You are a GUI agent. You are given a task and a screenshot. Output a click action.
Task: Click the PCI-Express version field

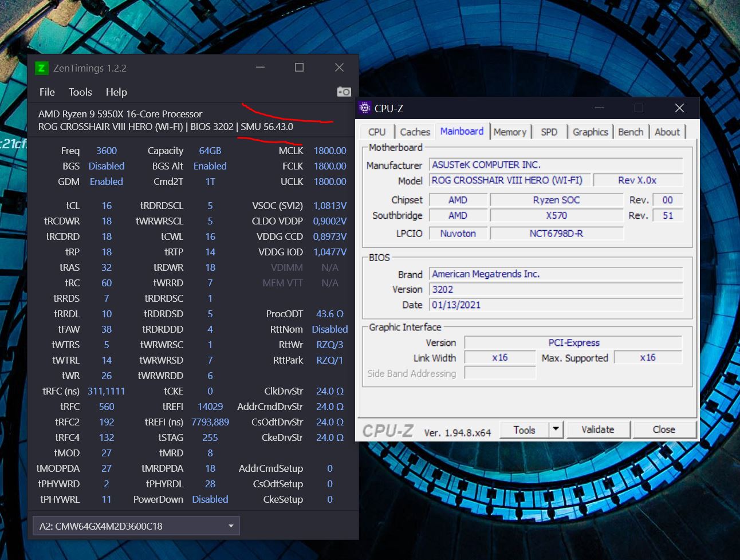pyautogui.click(x=573, y=343)
